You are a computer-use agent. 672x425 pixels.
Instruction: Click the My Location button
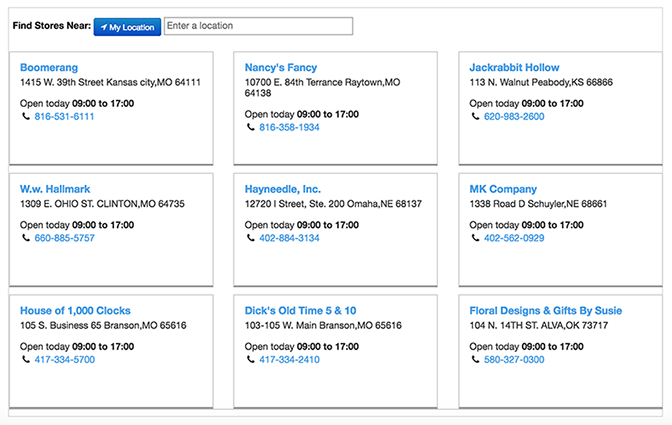click(127, 27)
